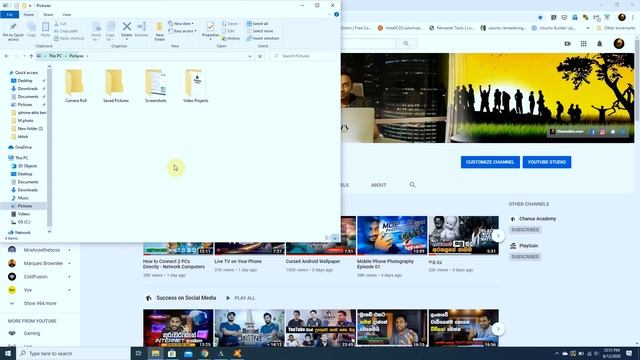
Task: Bookmark this page star in Chrome
Action: [x=540, y=17]
